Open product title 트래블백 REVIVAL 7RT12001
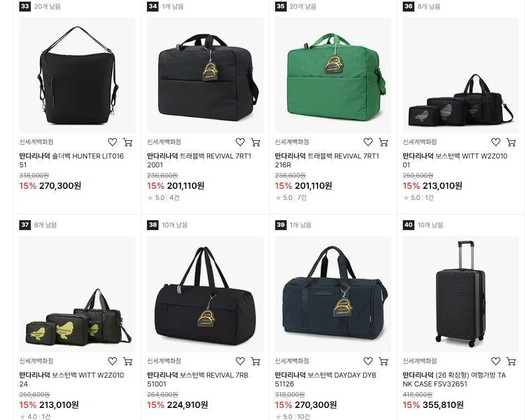The width and height of the screenshot is (525, 420). [x=199, y=160]
